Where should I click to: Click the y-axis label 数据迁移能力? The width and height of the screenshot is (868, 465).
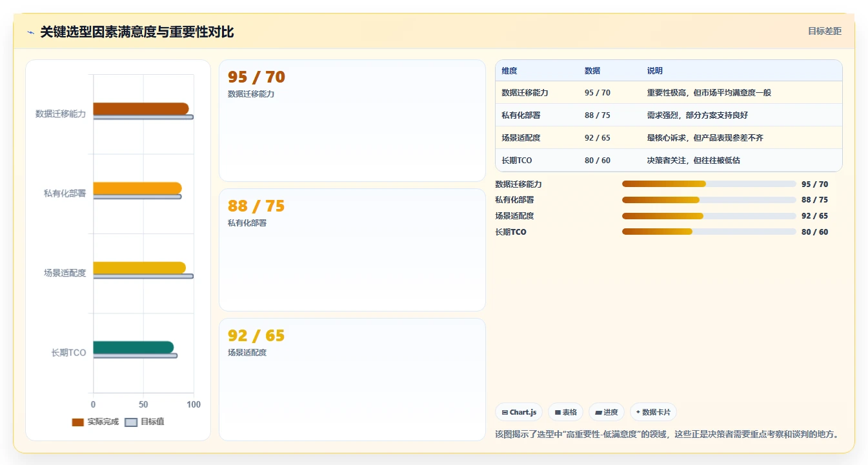point(61,114)
